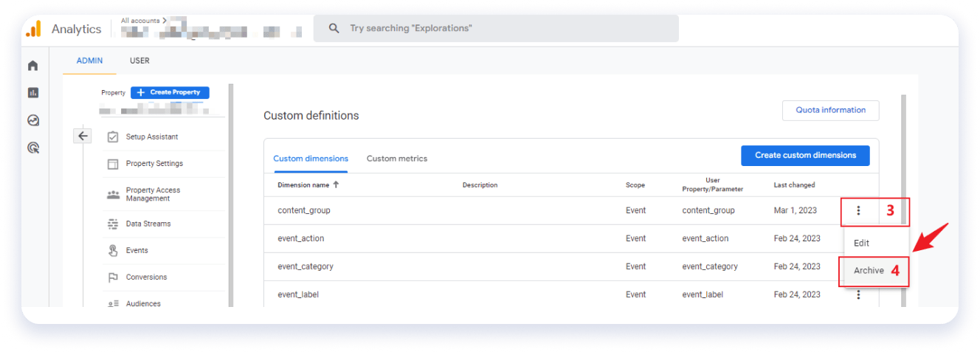Viewport: 980px width, 352px height.
Task: Click Create custom dimensions button
Action: pos(805,155)
